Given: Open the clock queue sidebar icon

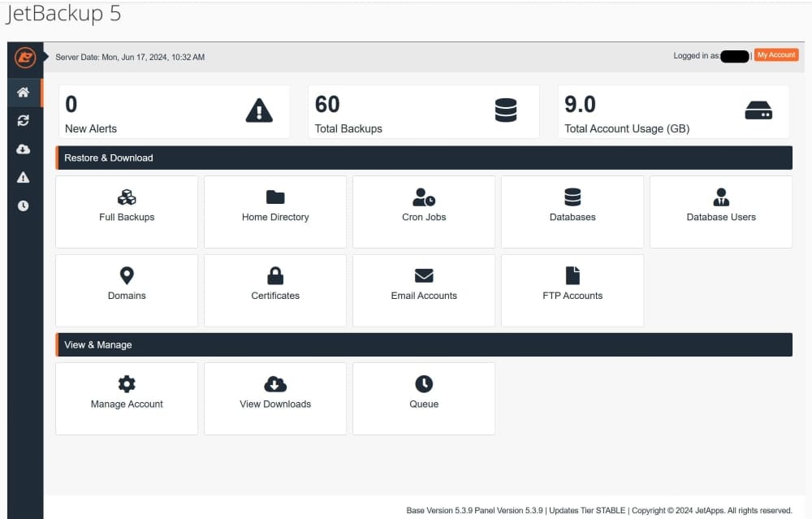Looking at the screenshot, I should point(24,205).
